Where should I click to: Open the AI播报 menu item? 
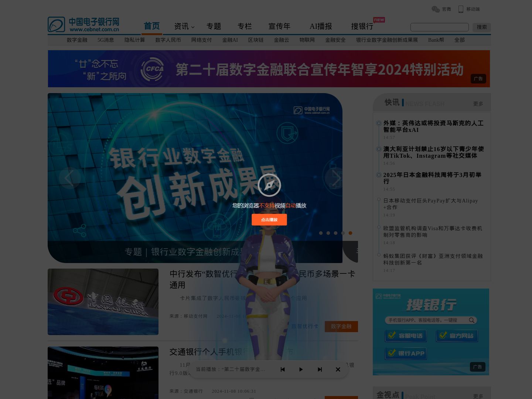[321, 26]
